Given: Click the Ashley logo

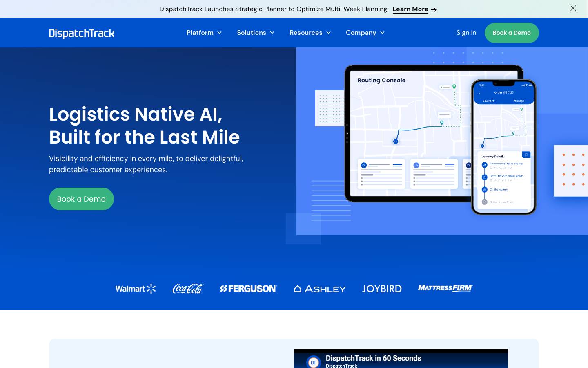Looking at the screenshot, I should (x=320, y=289).
